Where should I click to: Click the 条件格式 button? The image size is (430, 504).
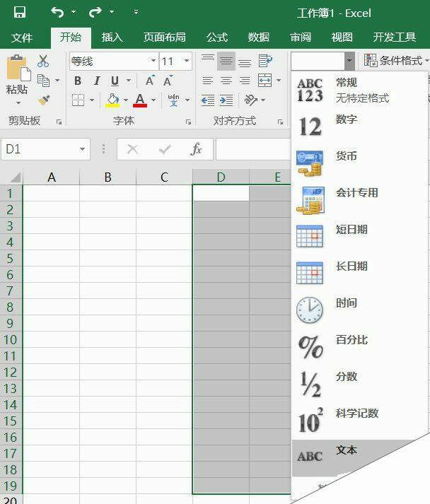point(396,61)
